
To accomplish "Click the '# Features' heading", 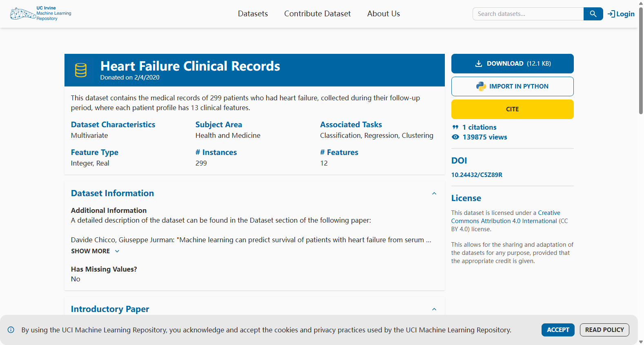I will pyautogui.click(x=339, y=152).
